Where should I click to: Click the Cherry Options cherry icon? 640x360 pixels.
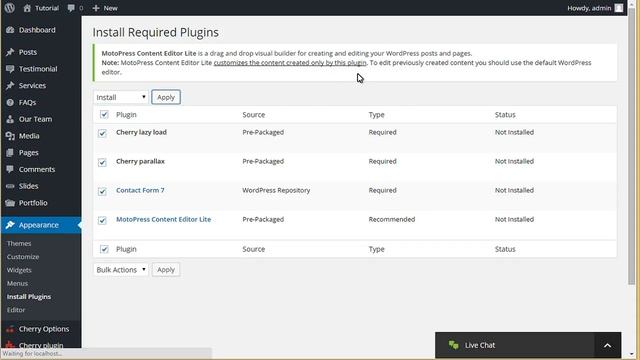pos(10,329)
